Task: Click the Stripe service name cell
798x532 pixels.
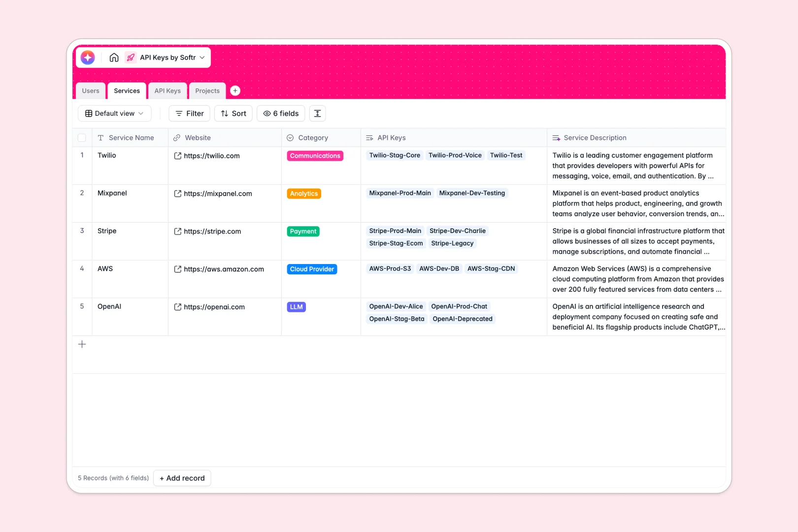Action: point(130,241)
